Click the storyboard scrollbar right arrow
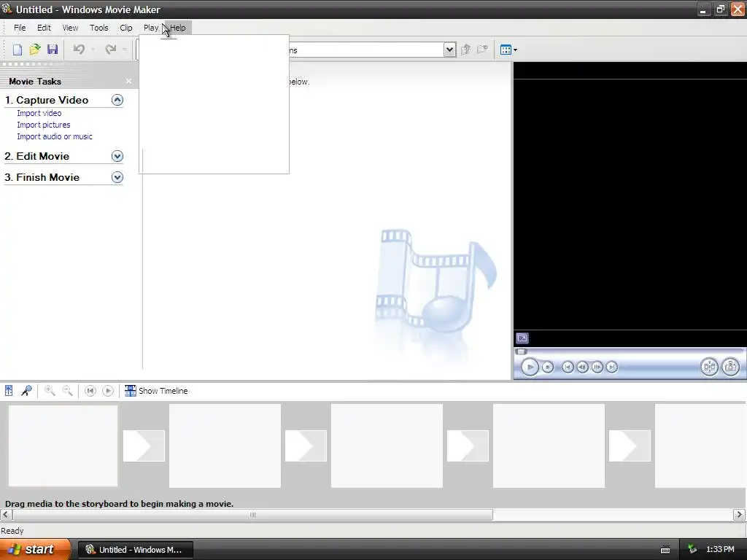 point(739,515)
